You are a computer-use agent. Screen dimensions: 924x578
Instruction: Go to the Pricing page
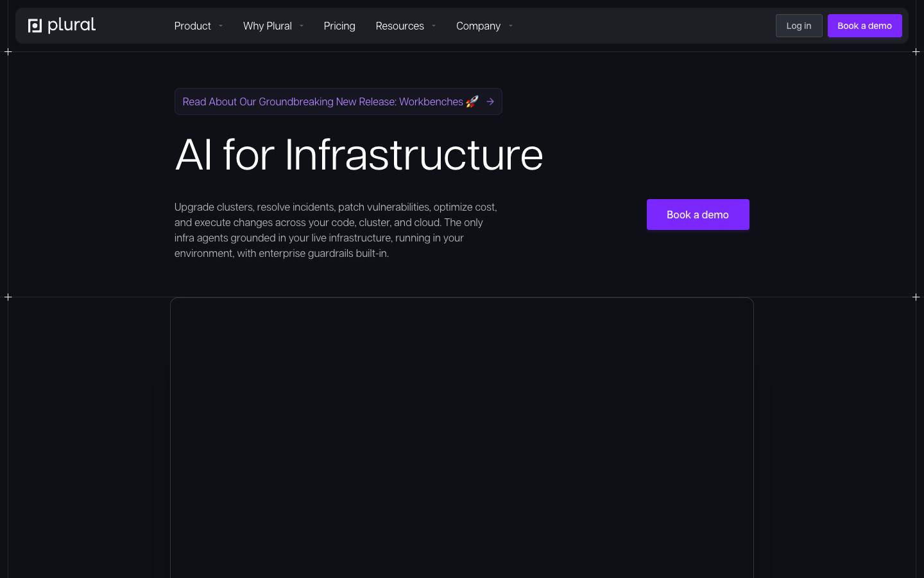click(x=339, y=26)
